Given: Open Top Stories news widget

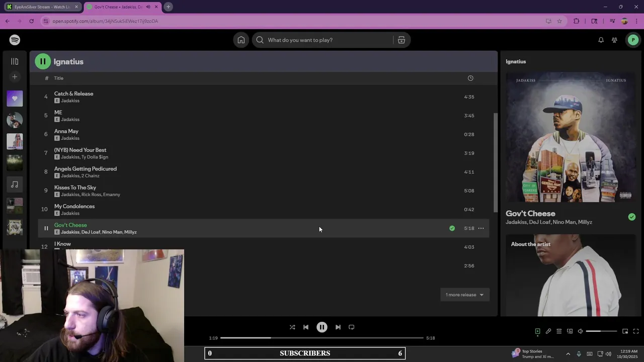Looking at the screenshot, I should (532, 354).
